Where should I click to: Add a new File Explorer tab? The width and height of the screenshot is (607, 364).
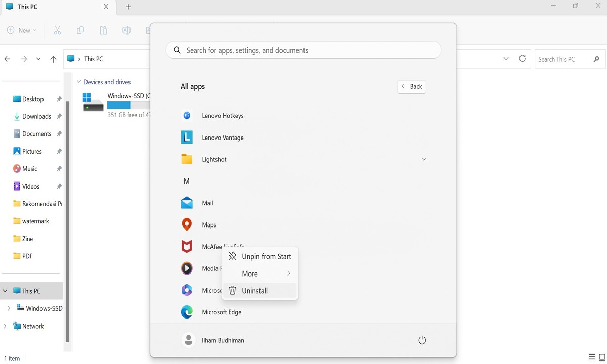tap(128, 7)
